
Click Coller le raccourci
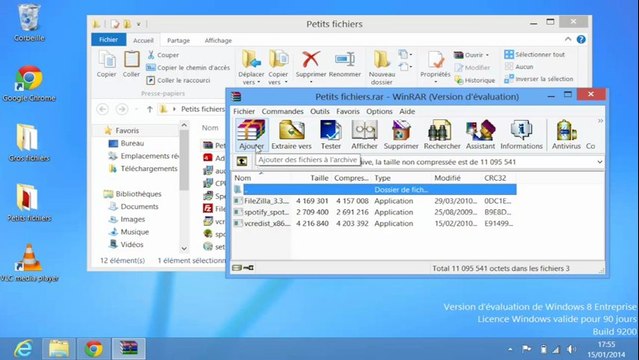coord(178,80)
